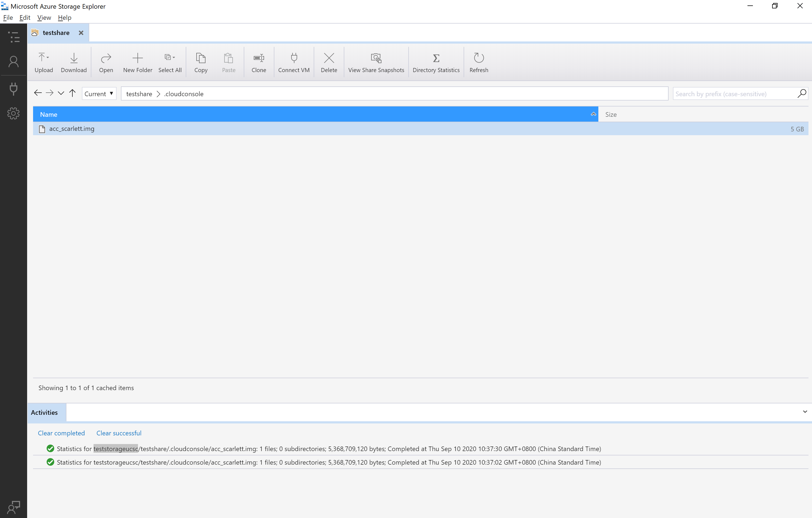
Task: Open the File menu
Action: 8,18
